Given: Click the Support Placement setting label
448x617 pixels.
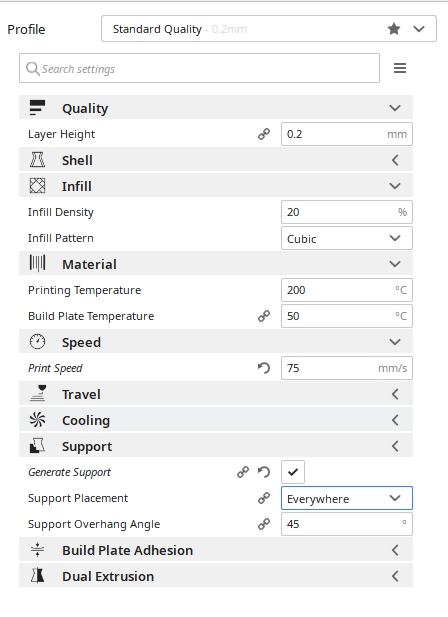Looking at the screenshot, I should (78, 498).
